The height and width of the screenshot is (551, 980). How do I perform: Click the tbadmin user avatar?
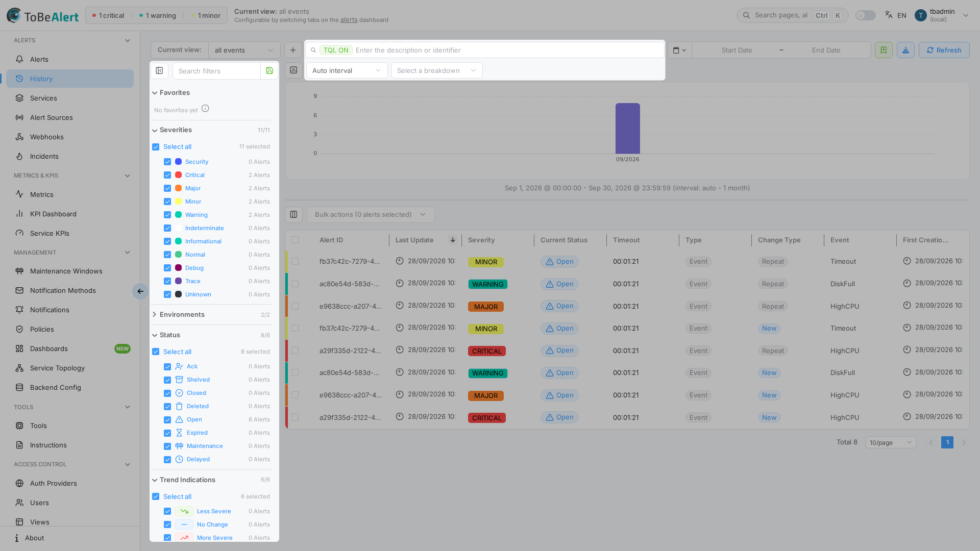pyautogui.click(x=920, y=15)
